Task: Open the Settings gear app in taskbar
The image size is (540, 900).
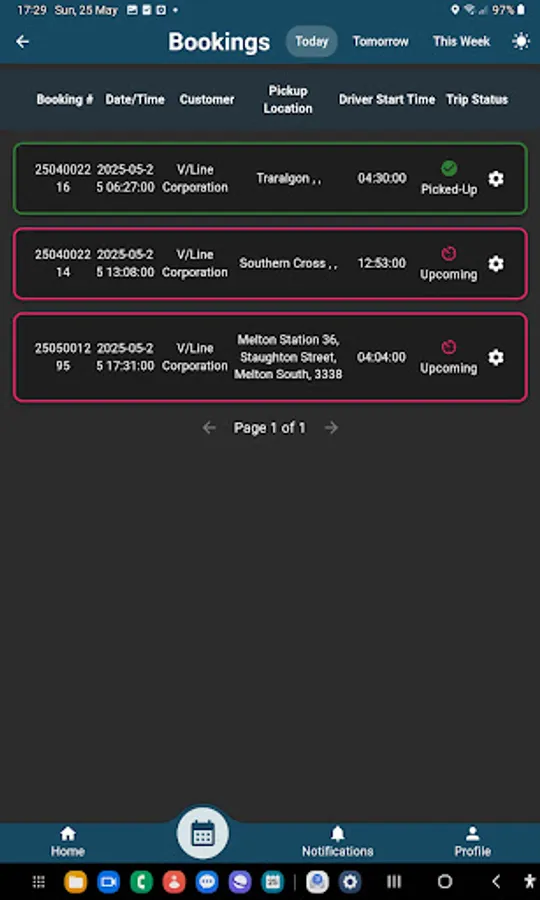Action: coord(349,882)
